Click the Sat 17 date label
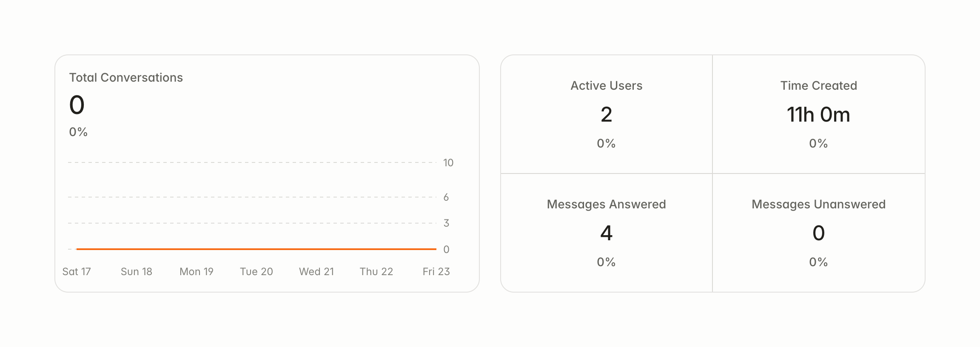This screenshot has width=980, height=347. (x=77, y=271)
